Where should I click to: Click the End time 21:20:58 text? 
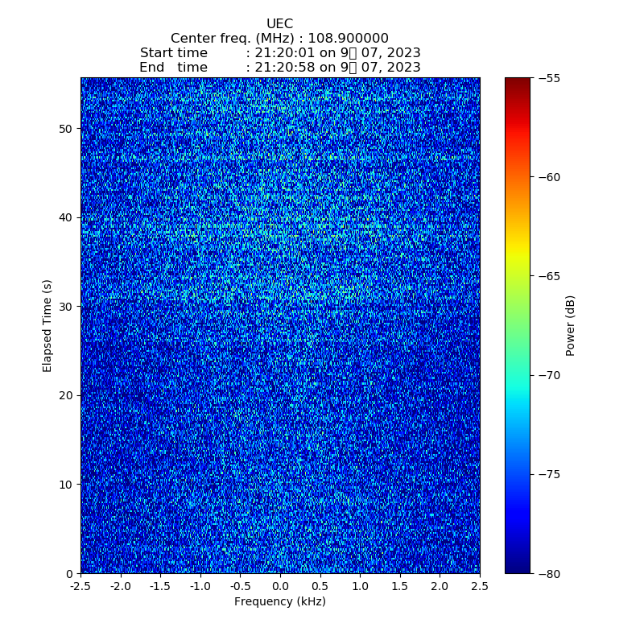[x=279, y=68]
